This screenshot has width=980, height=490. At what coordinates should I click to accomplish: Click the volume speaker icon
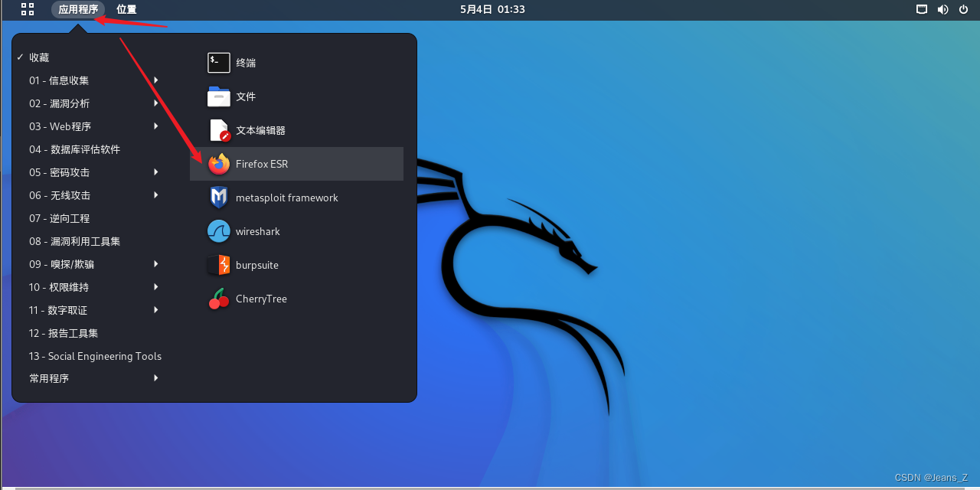coord(942,9)
